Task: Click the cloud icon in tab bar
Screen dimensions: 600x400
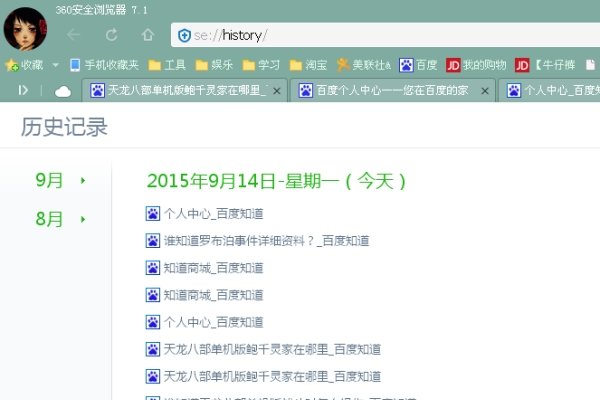Action: pyautogui.click(x=63, y=91)
